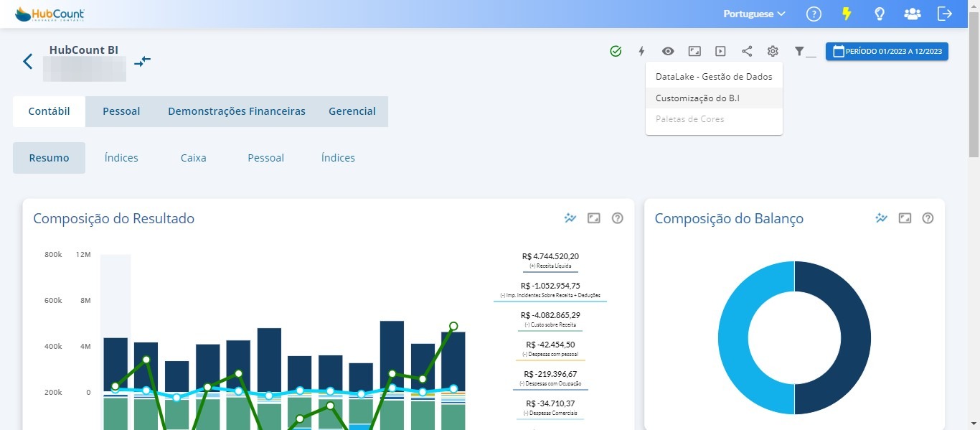Click the settings gear icon
The image size is (980, 430).
pos(773,51)
